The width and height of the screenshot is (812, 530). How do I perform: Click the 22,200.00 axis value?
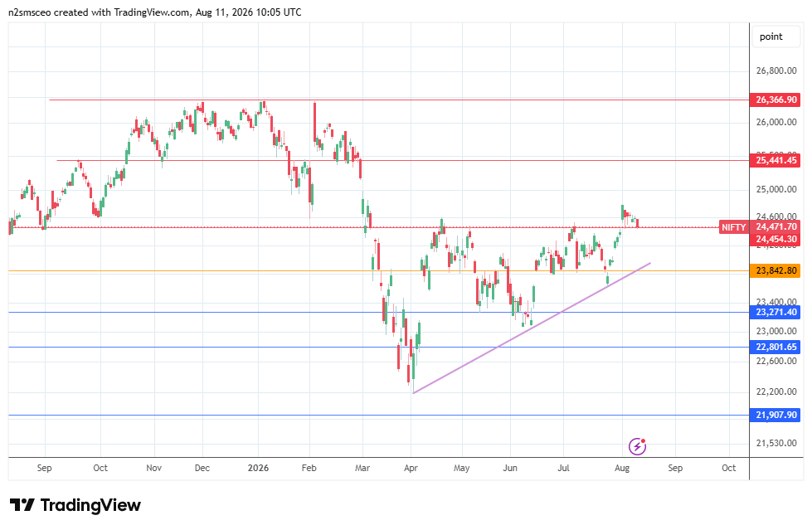tap(776, 391)
